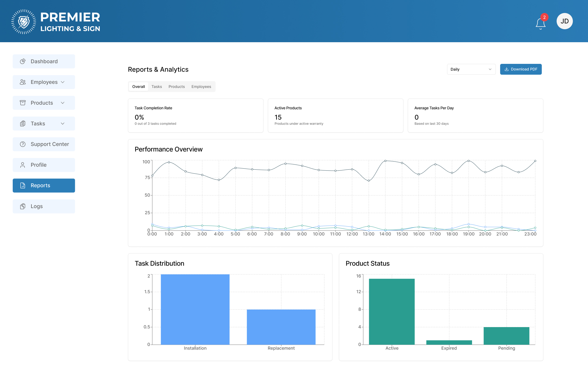Click the Support Center question mark icon
Viewport: 588px width, 375px height.
click(x=23, y=144)
